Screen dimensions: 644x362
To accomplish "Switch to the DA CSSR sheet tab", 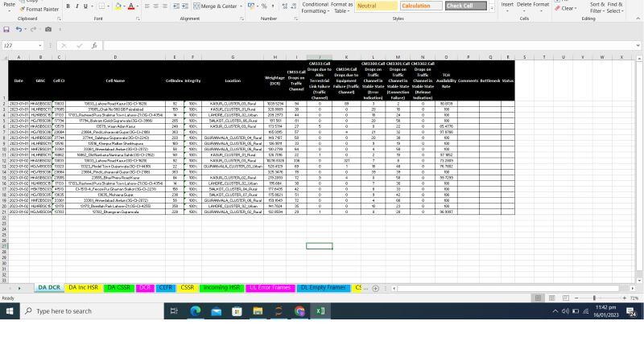I will (x=118, y=288).
